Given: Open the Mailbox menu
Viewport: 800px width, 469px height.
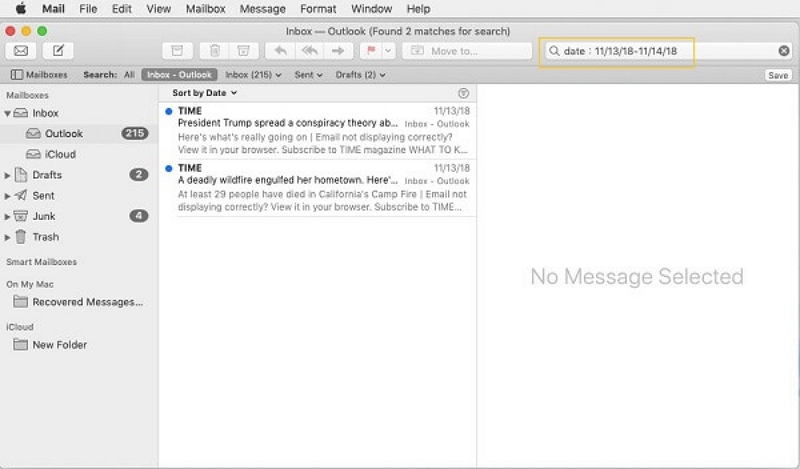Looking at the screenshot, I should [x=206, y=9].
